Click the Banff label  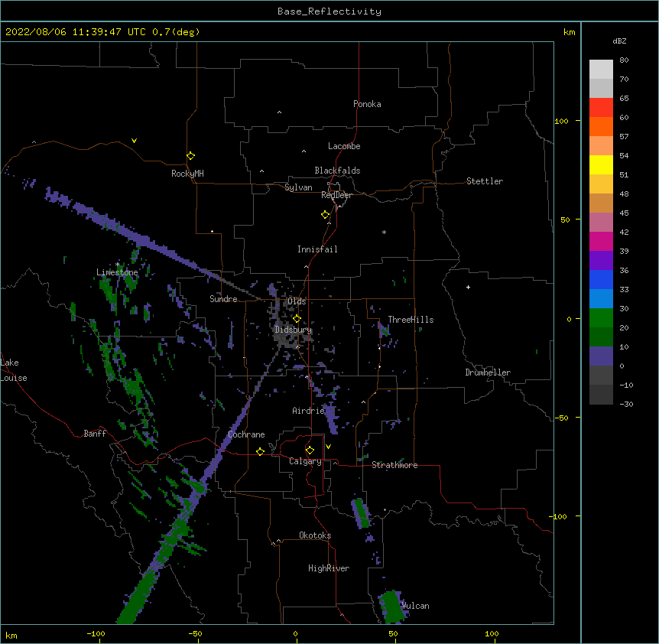pos(95,434)
